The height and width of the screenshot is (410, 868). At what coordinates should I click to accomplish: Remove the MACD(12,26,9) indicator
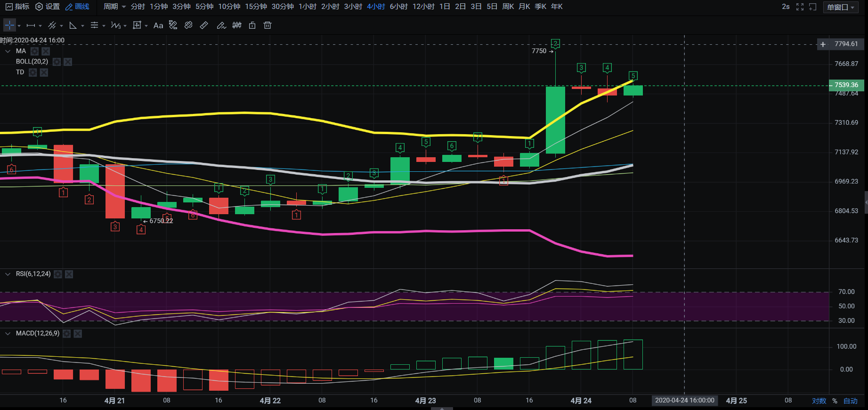coord(78,334)
